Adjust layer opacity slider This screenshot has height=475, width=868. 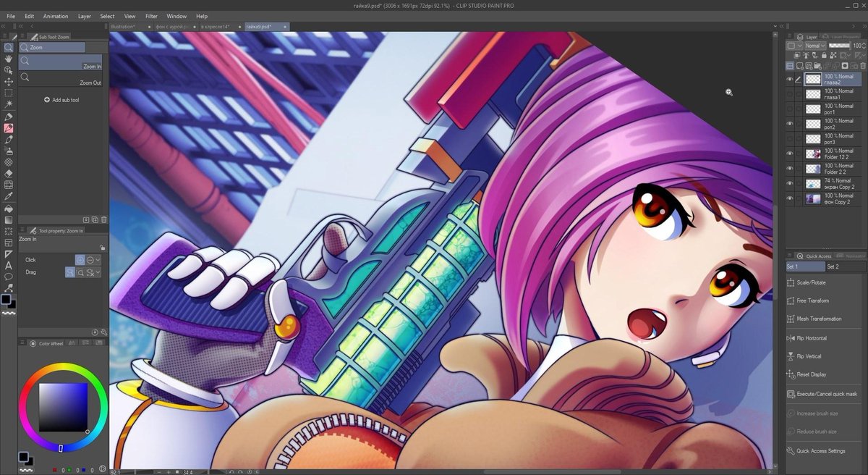(839, 46)
